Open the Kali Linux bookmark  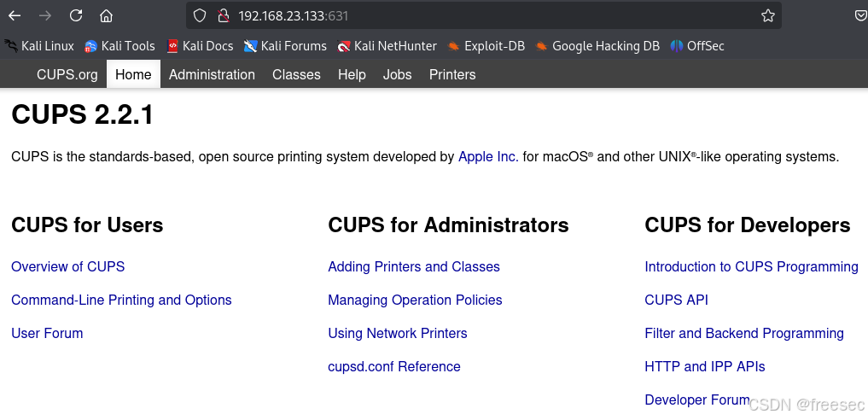39,46
